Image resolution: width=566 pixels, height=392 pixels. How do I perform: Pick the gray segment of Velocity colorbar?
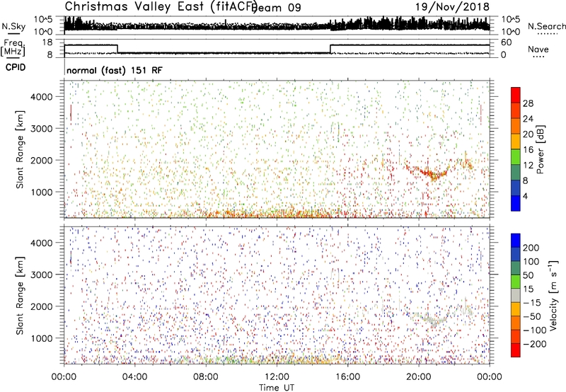pos(516,296)
